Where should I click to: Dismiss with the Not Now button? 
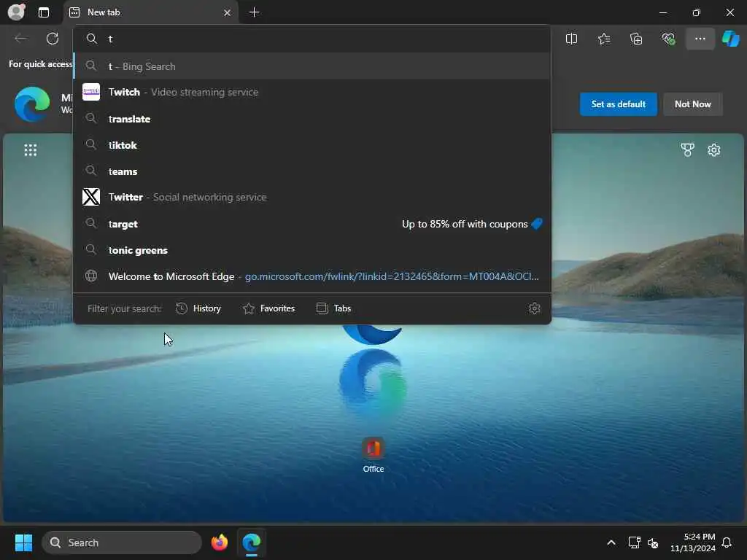(693, 104)
